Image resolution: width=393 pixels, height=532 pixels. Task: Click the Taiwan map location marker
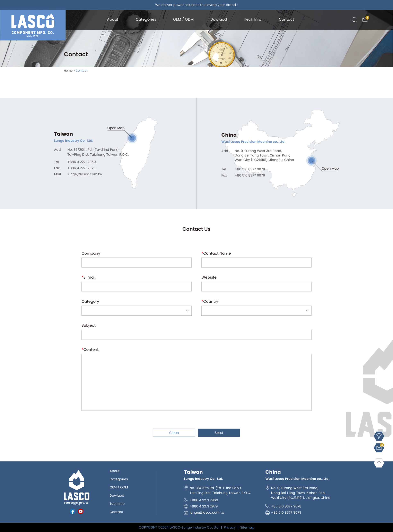point(132,138)
